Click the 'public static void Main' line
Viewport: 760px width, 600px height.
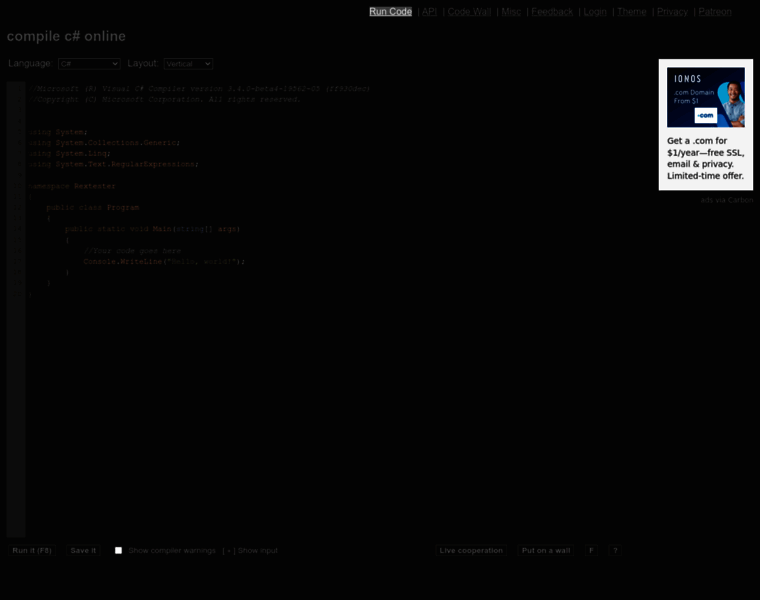[x=153, y=229]
